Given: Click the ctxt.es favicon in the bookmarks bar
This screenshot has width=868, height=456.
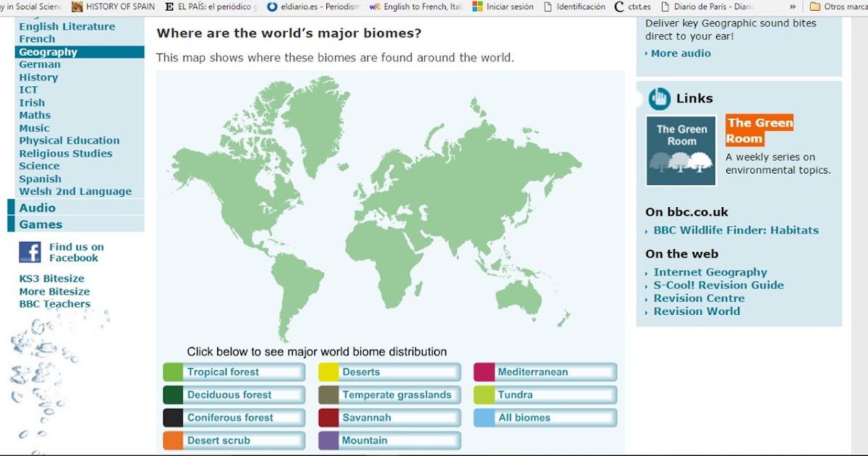Looking at the screenshot, I should (x=618, y=8).
